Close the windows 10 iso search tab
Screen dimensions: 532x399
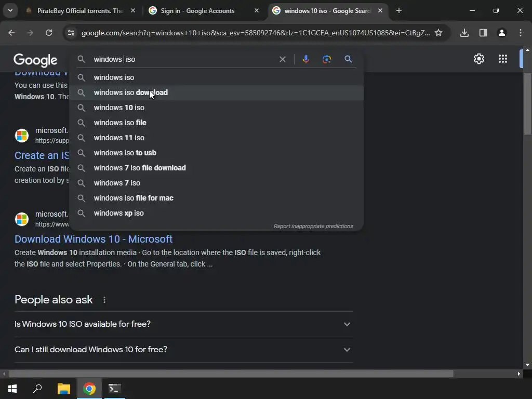(380, 11)
